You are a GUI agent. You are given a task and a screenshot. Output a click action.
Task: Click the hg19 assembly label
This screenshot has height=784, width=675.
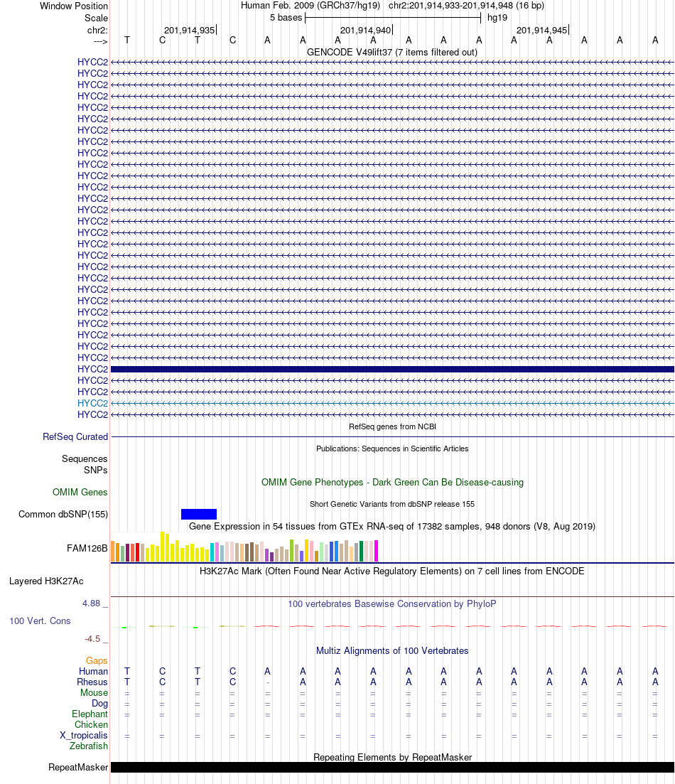pyautogui.click(x=497, y=18)
